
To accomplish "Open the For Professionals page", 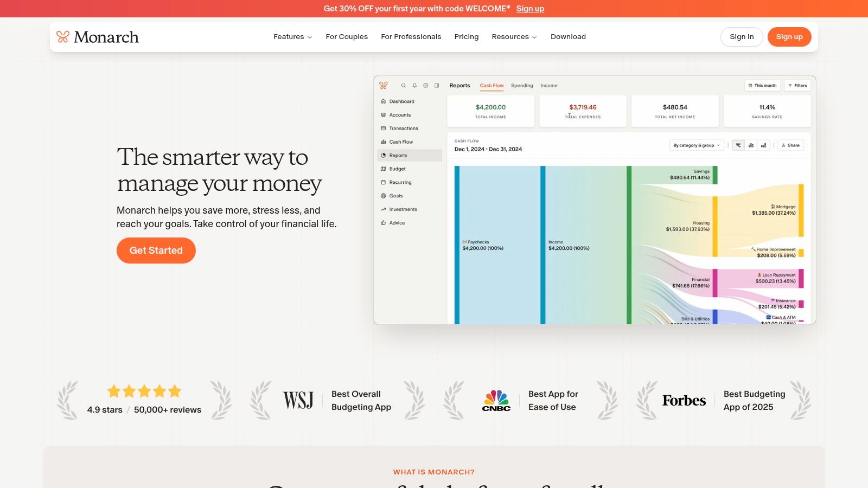I will (411, 37).
